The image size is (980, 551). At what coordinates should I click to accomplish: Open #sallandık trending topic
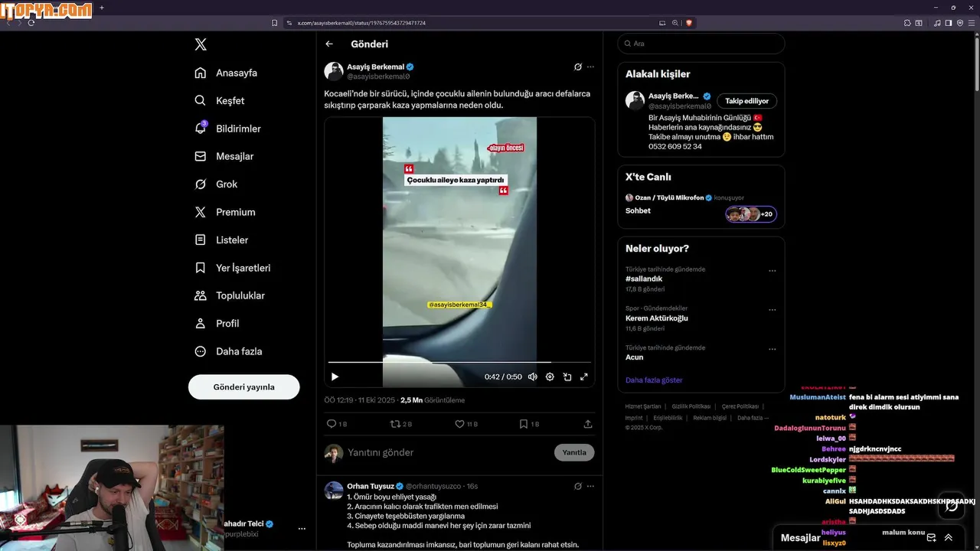pos(644,279)
